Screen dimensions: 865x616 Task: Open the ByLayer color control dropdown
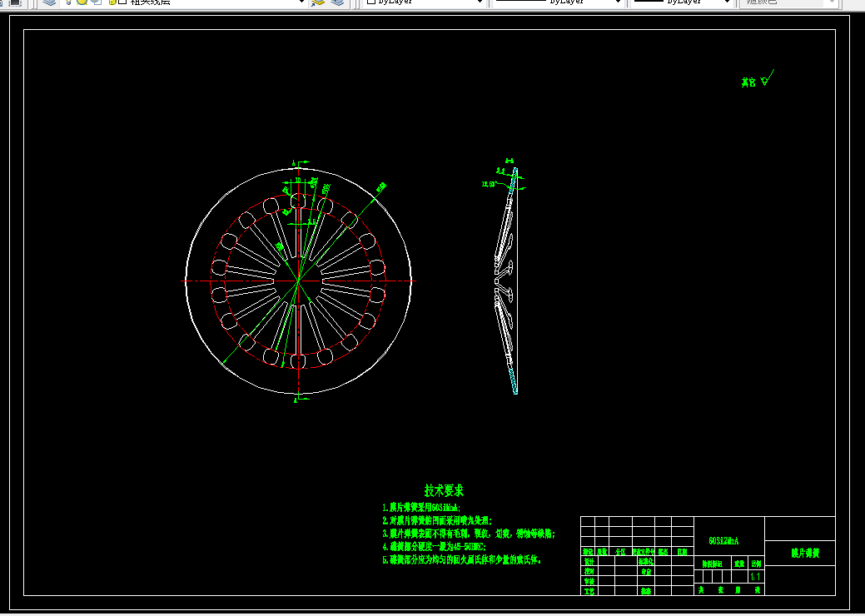[x=425, y=2]
